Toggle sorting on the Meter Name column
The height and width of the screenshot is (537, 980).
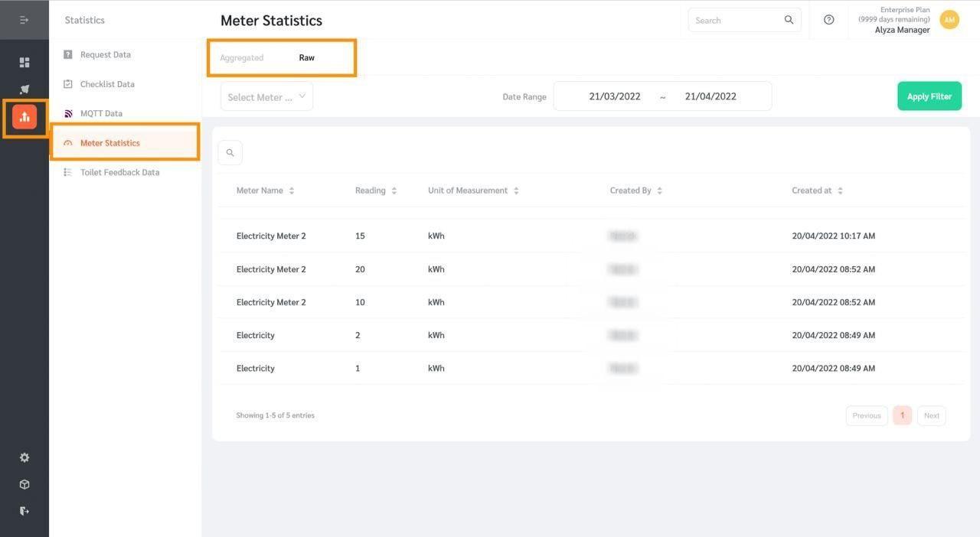coord(291,190)
